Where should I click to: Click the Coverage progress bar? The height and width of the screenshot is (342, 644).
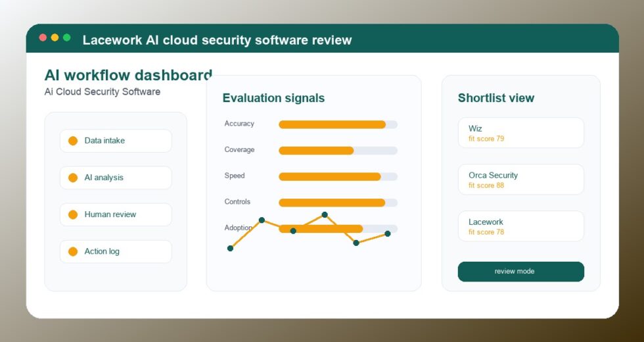338,151
